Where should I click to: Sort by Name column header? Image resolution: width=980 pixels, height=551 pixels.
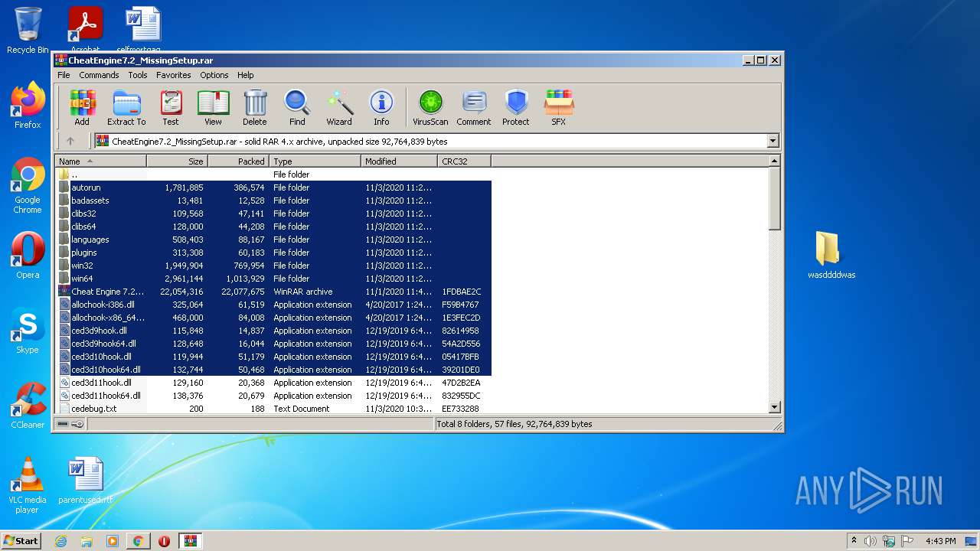(x=100, y=161)
